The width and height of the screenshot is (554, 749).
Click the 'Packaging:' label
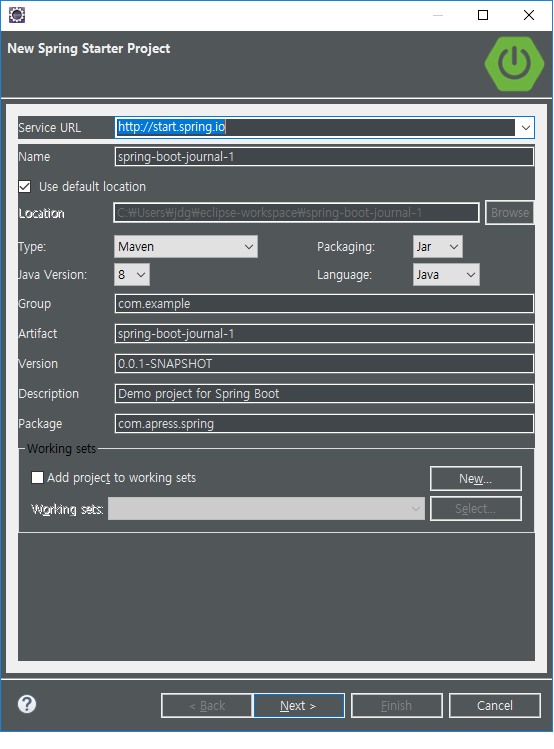pyautogui.click(x=346, y=247)
